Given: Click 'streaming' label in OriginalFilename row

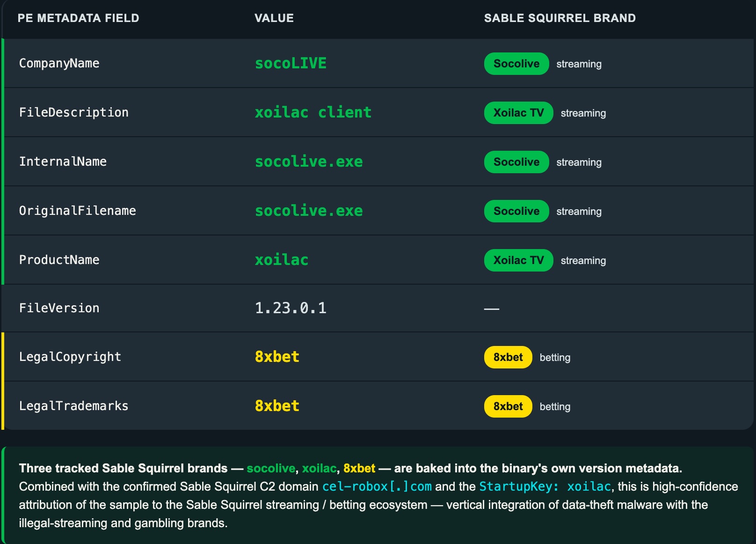Looking at the screenshot, I should point(579,212).
